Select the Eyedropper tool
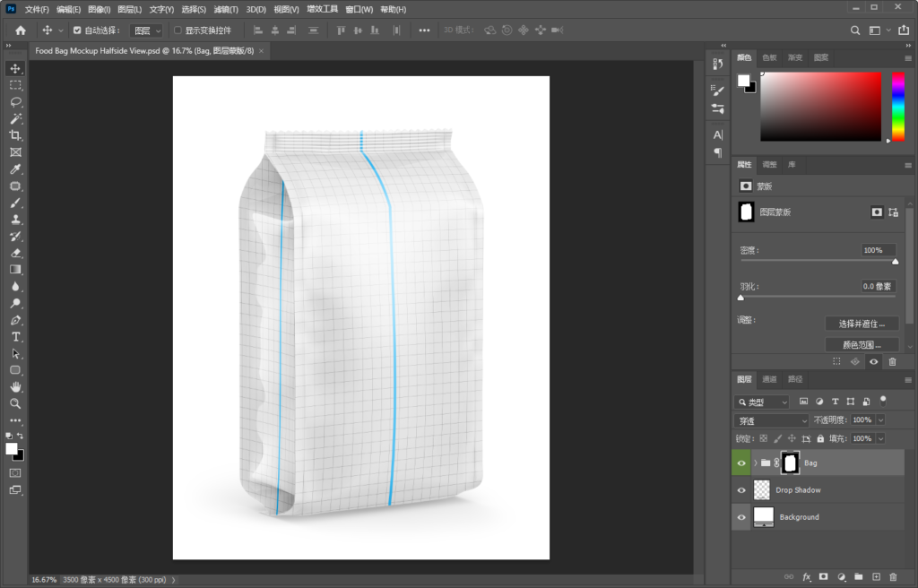Screen dimensions: 918x588 (x=16, y=169)
